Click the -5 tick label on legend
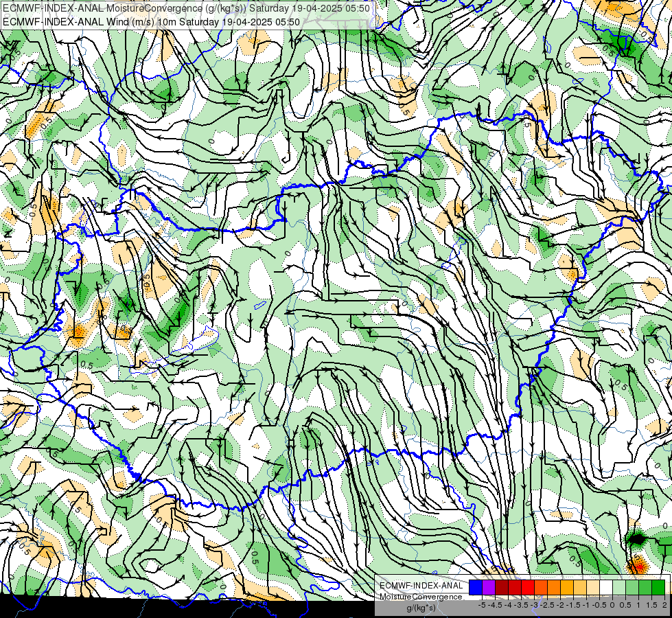This screenshot has width=672, height=618. tap(482, 605)
